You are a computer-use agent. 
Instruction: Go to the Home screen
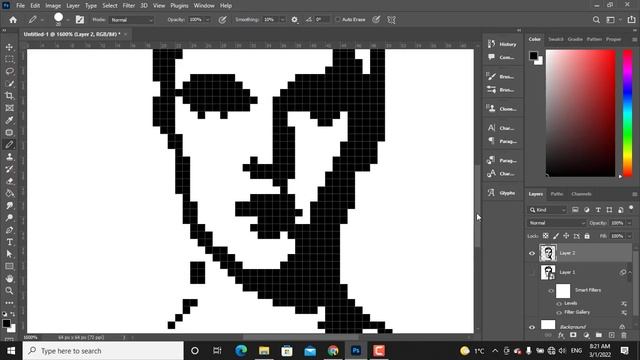[13, 20]
